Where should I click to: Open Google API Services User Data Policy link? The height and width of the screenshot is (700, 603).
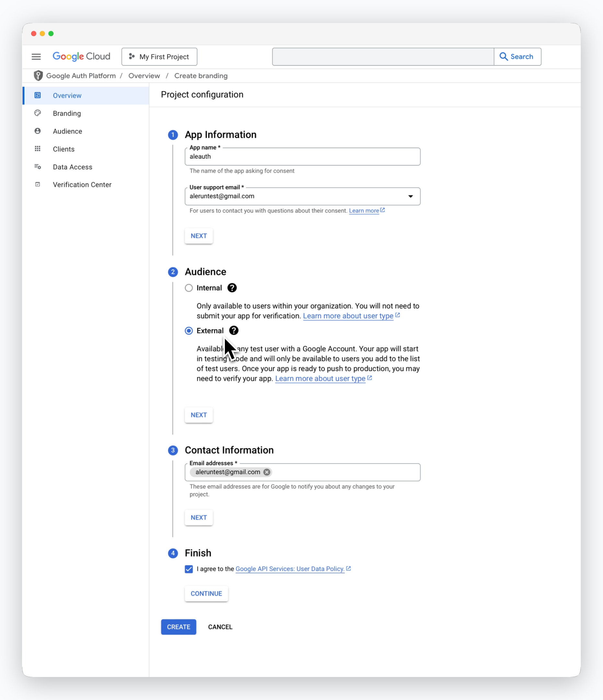(290, 569)
